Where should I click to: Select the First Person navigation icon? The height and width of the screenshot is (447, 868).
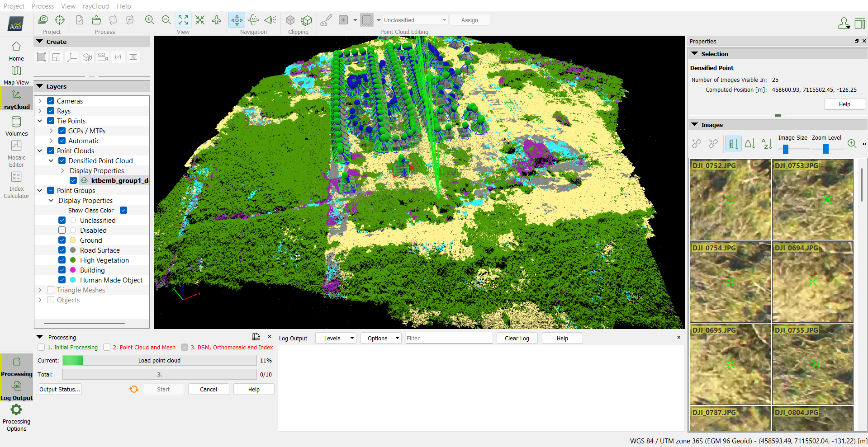[x=270, y=20]
